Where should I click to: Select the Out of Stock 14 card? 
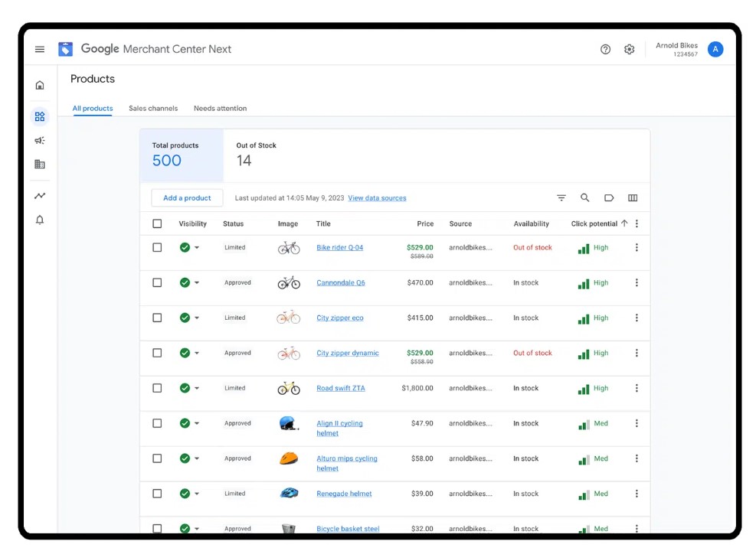(257, 155)
